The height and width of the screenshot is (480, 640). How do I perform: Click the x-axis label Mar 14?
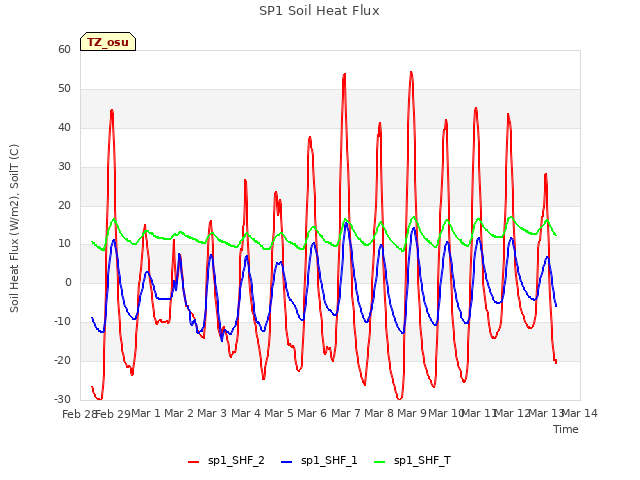[580, 413]
